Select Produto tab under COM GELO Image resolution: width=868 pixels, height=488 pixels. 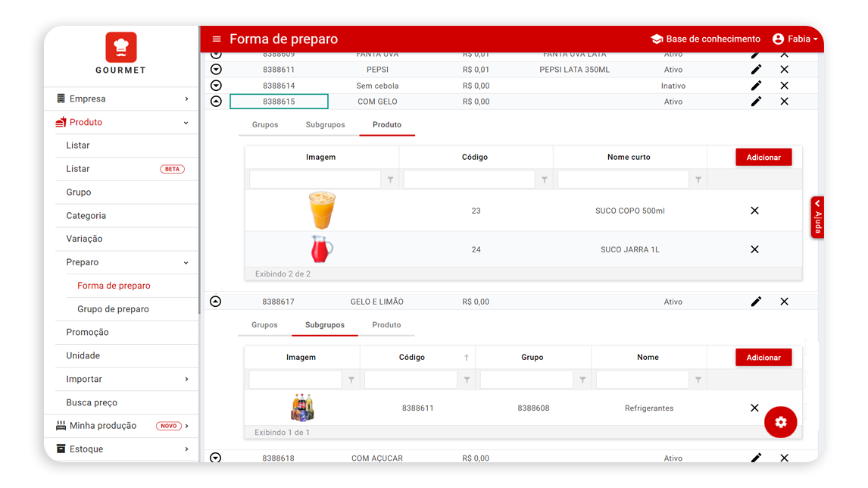[387, 124]
